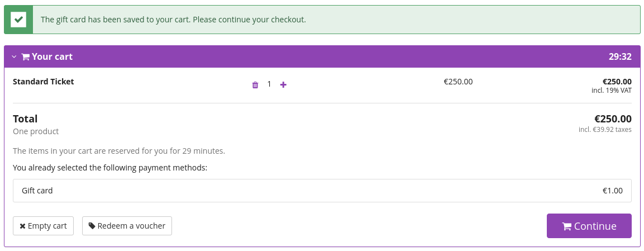
Task: Click the tag icon on Redeem a voucher
Action: pos(92,226)
